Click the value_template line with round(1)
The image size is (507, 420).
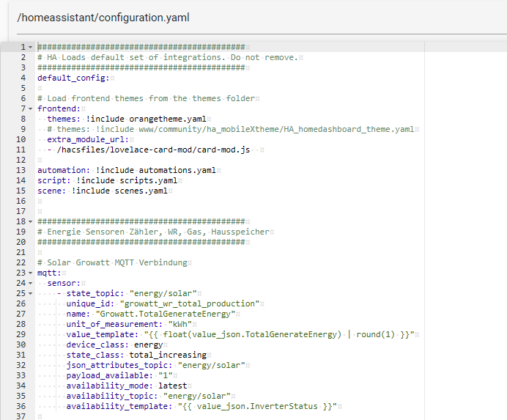[x=240, y=334]
